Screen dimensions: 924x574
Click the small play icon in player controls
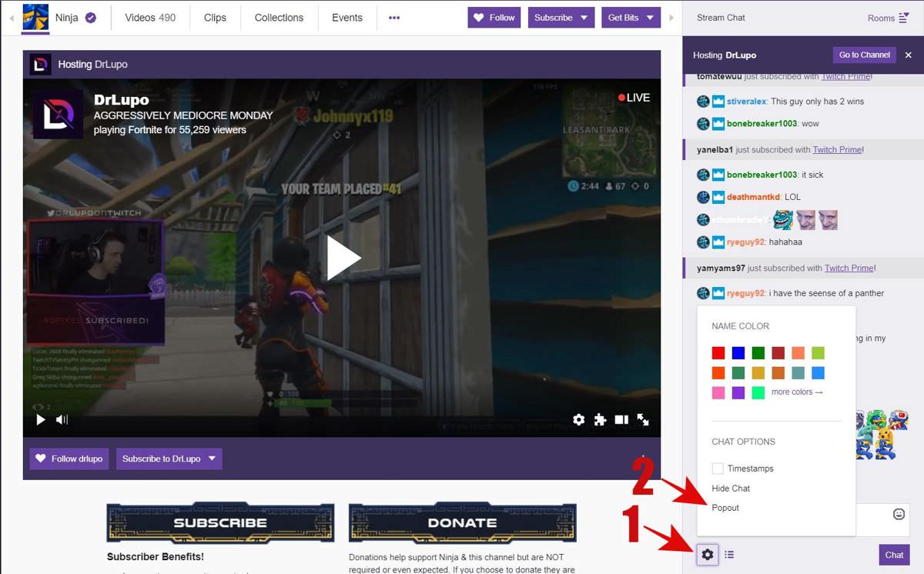point(41,419)
